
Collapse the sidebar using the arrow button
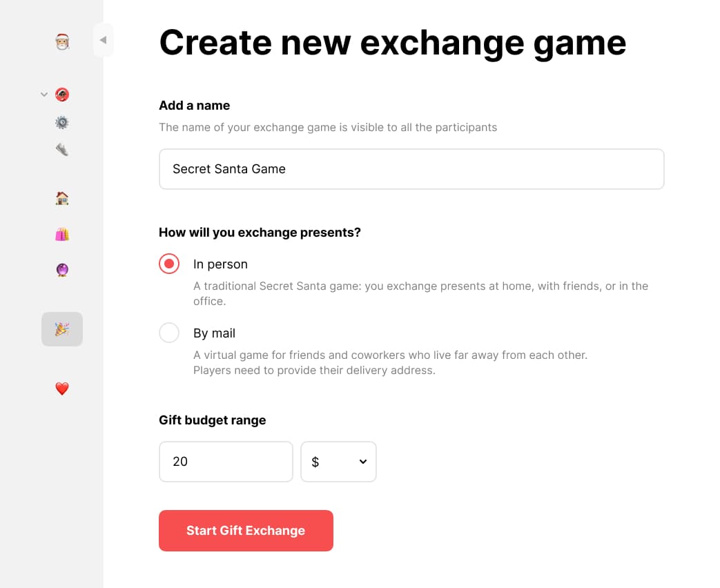point(104,40)
